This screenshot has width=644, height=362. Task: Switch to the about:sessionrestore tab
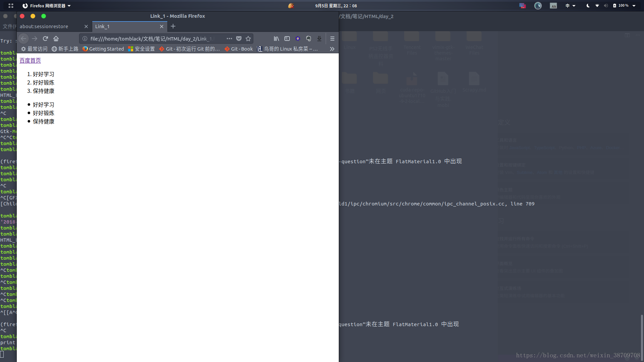(44, 26)
